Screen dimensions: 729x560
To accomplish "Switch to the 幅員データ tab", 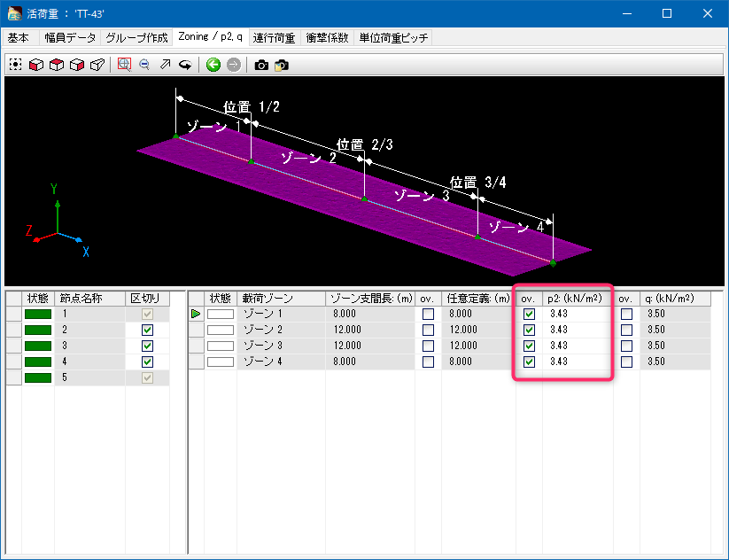I will point(71,38).
